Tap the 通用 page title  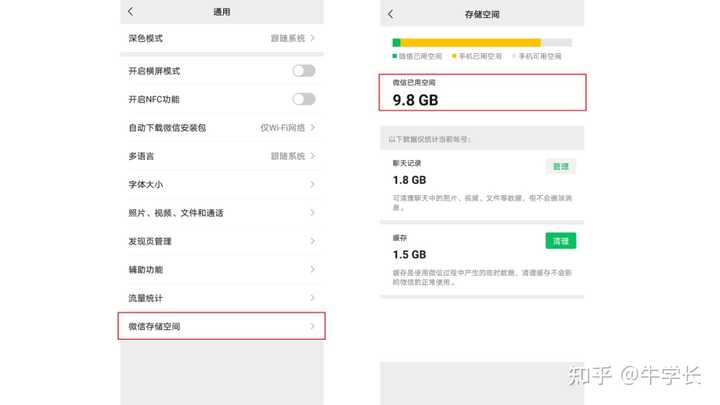click(222, 12)
